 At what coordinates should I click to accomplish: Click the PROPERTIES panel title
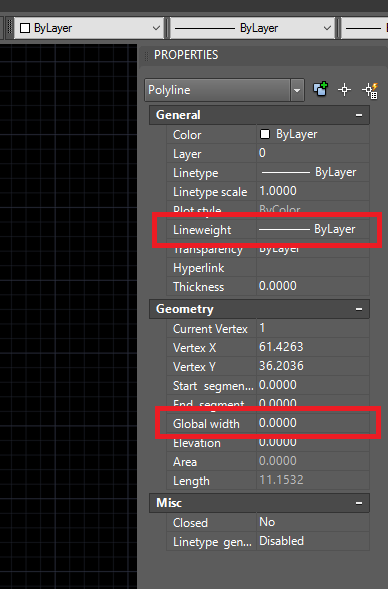[x=186, y=55]
